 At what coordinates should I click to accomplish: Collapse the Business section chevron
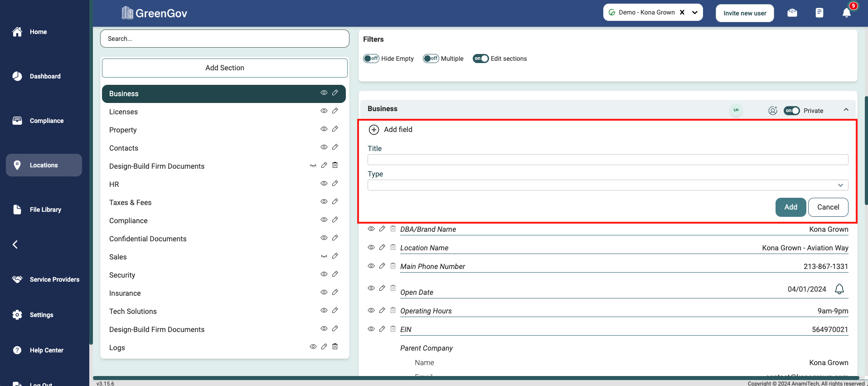(x=846, y=110)
